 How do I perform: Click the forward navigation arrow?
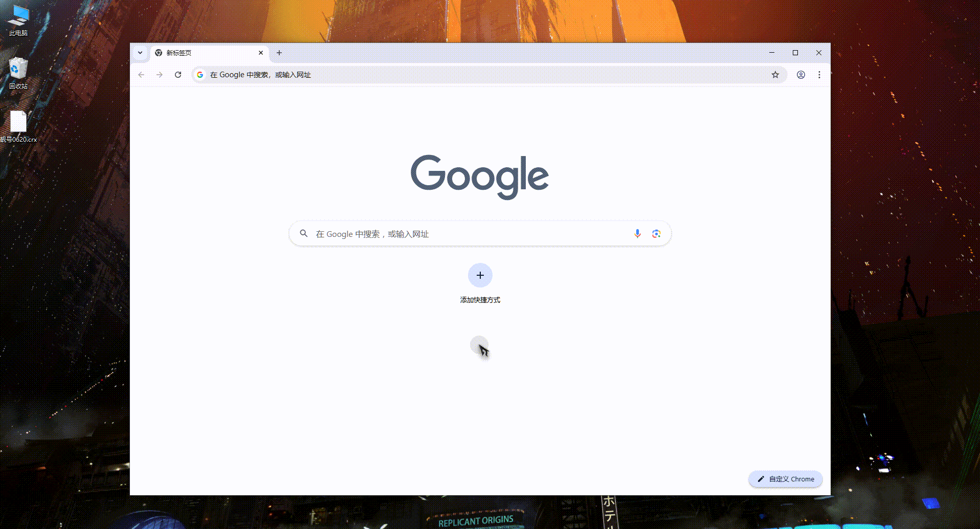point(160,75)
